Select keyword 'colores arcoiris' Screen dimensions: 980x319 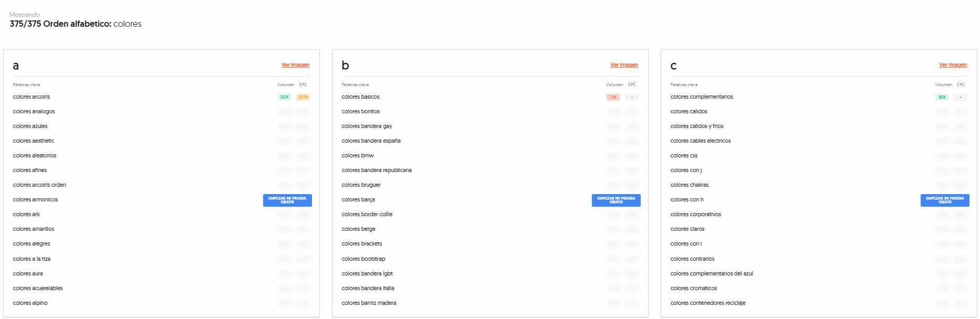coord(32,97)
